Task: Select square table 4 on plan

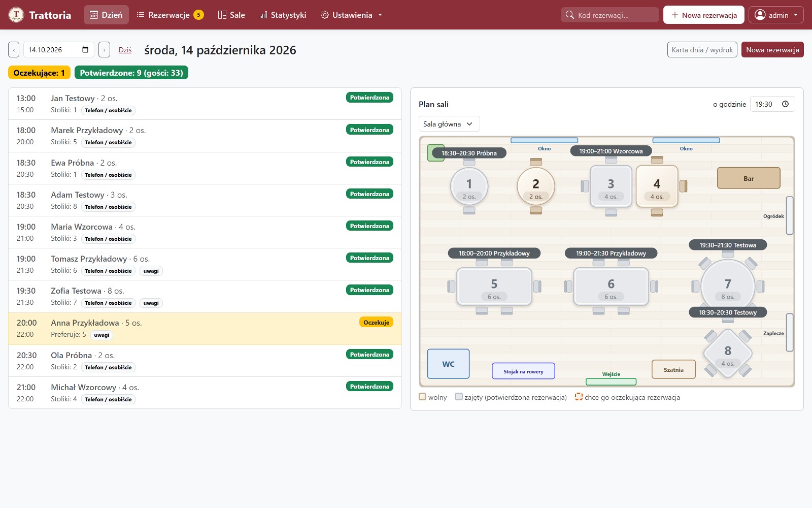Action: [657, 186]
